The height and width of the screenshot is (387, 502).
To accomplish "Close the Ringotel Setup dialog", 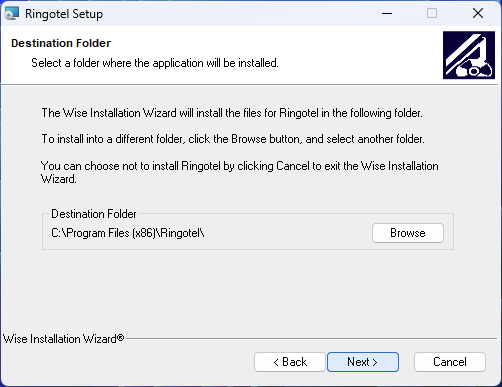I will coord(478,14).
